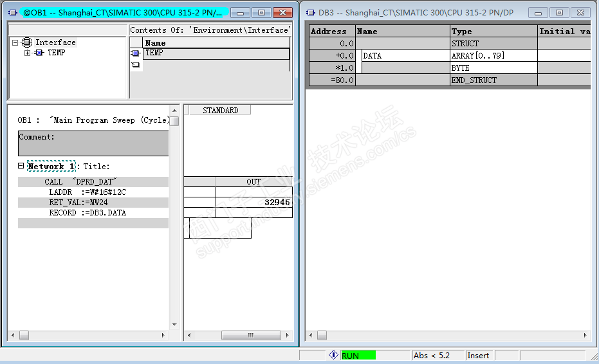Select the Network 1 label
This screenshot has width=599, height=364.
tap(51, 166)
